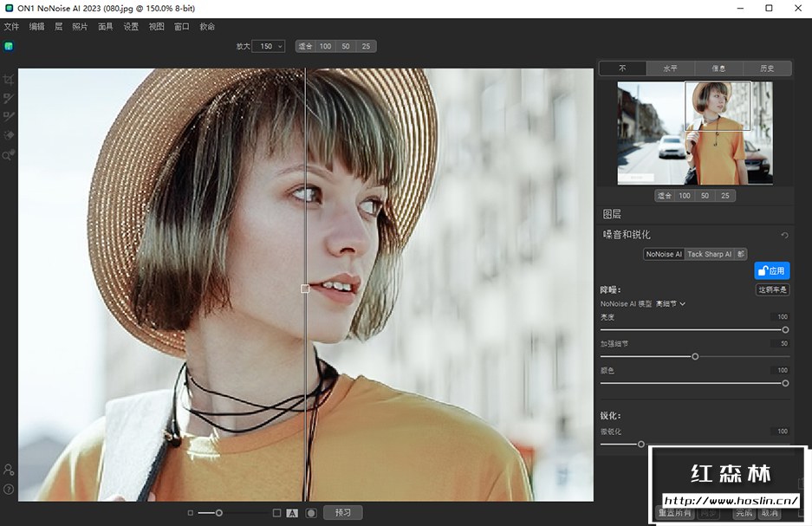The image size is (812, 526).
Task: Open help via the question mark icon
Action: pos(9,489)
